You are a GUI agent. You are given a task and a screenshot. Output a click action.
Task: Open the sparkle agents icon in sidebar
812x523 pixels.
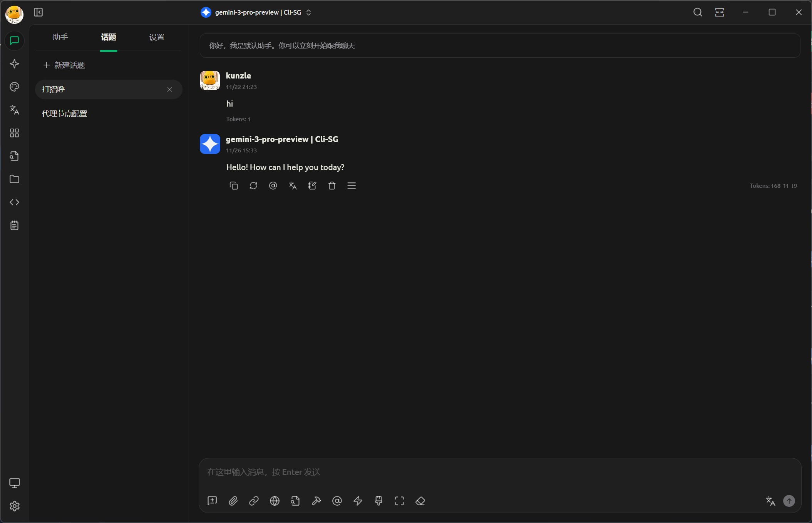click(14, 63)
